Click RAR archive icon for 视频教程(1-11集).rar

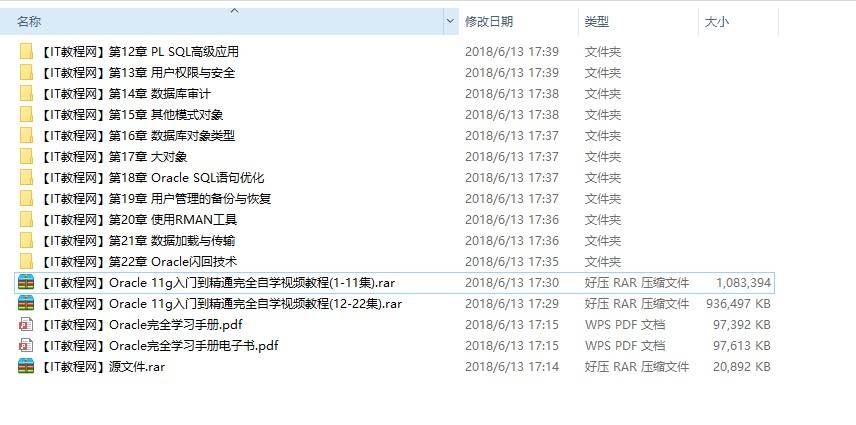click(26, 283)
